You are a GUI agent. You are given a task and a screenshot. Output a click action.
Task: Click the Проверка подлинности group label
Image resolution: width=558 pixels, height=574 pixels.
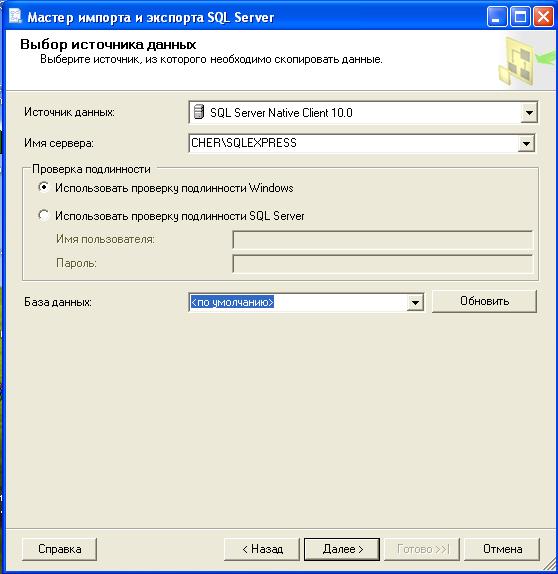[92, 169]
